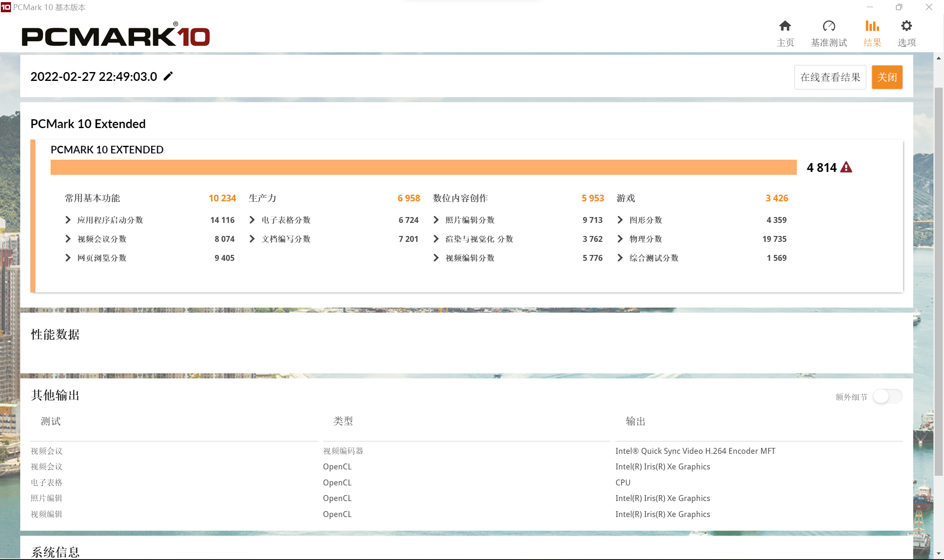This screenshot has height=560, width=944.
Task: Click the orange PCMark 10 Extended score bar
Action: 423,167
